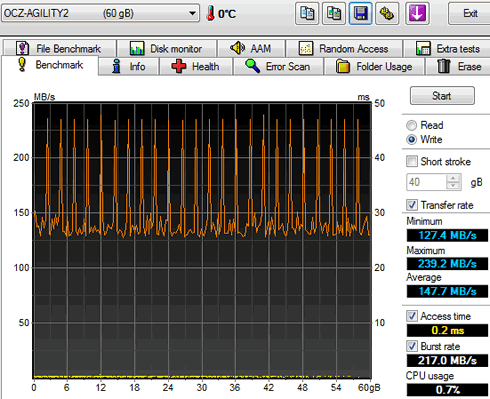Screen dimensions: 490x399
Task: Click the copy screenshot icon
Action: click(334, 13)
